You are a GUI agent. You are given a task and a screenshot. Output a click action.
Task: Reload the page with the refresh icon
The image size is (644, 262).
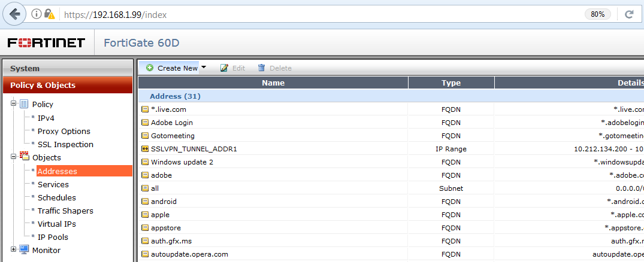(629, 14)
